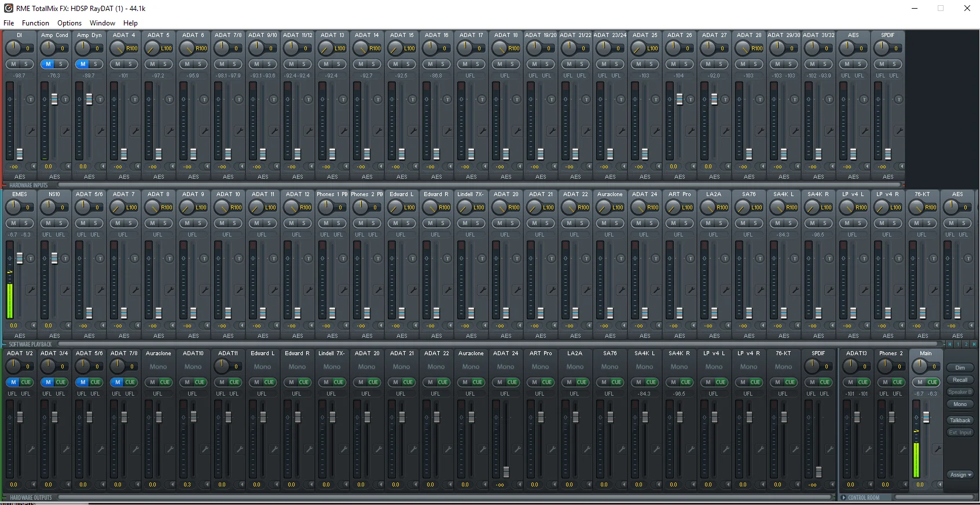The width and height of the screenshot is (980, 505).
Task: Click the Main output fader handle
Action: (926, 417)
